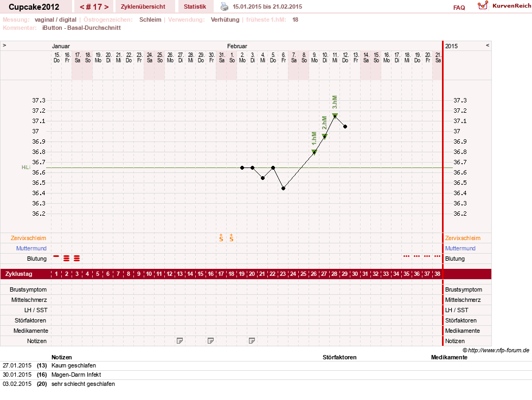Open the nfp-forum.de copyright link
Screen dimensions: 532x400
tap(496, 350)
